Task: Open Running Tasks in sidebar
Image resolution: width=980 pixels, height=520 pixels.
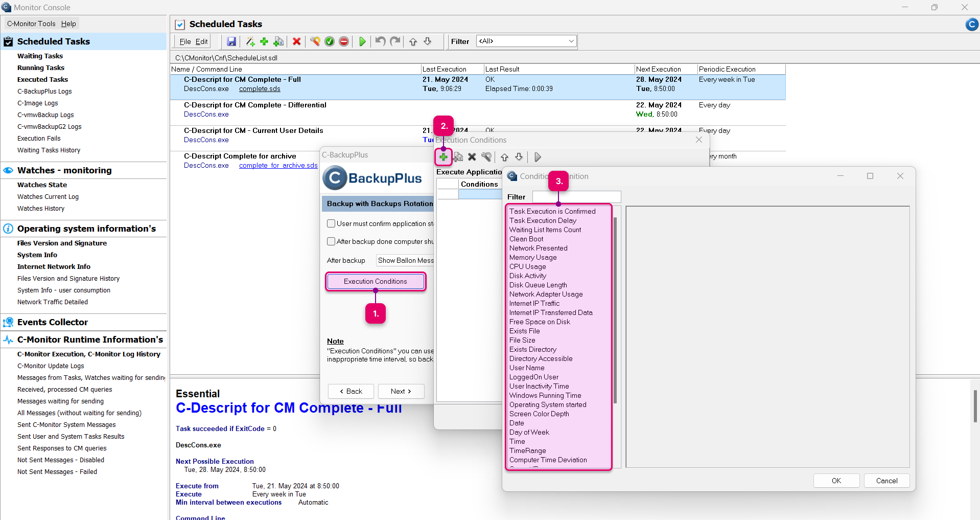Action: tap(41, 67)
